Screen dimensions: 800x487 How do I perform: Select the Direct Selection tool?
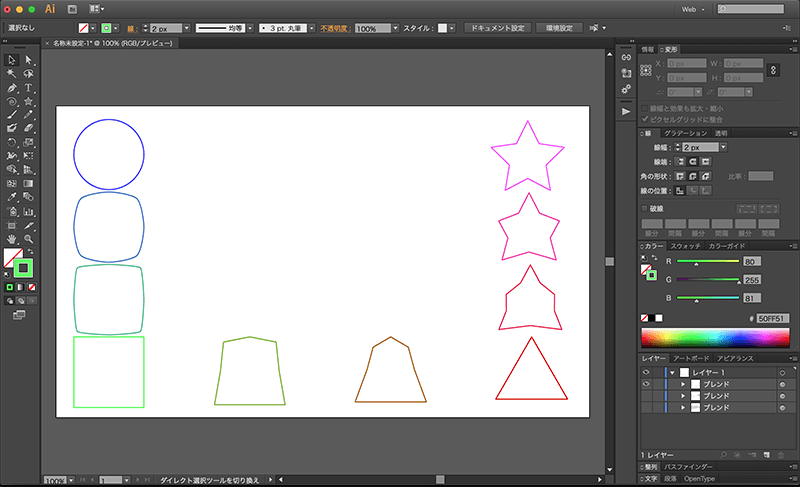29,60
